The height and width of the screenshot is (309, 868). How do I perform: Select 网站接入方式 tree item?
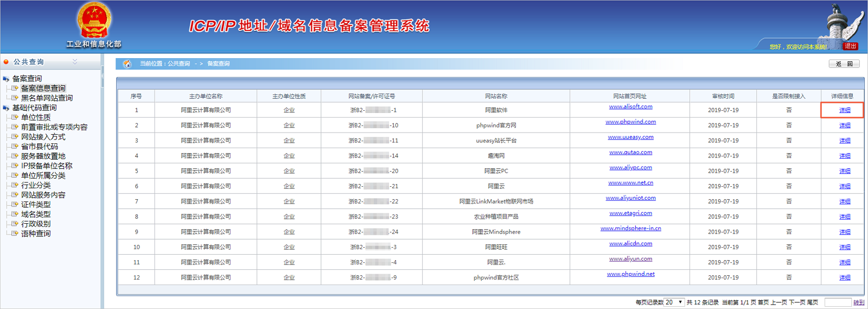click(x=43, y=137)
